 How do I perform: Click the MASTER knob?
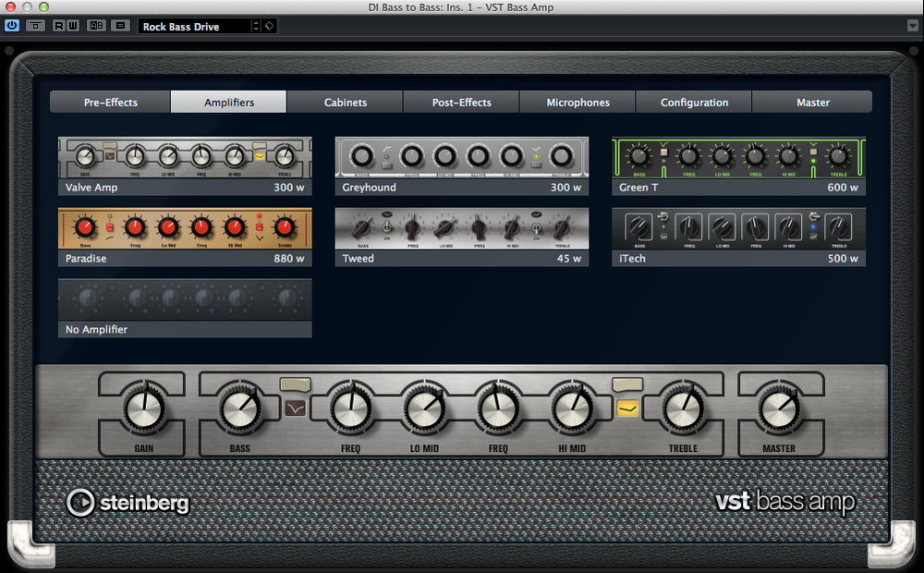click(x=779, y=408)
